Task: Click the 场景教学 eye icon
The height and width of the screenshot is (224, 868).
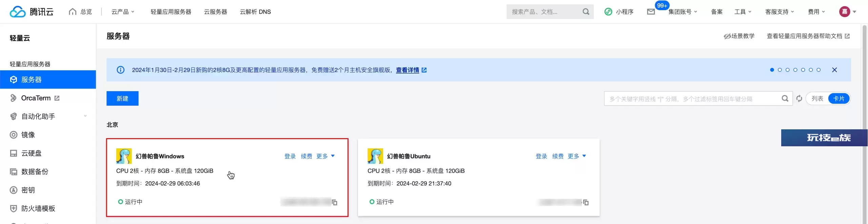Action: click(x=727, y=36)
